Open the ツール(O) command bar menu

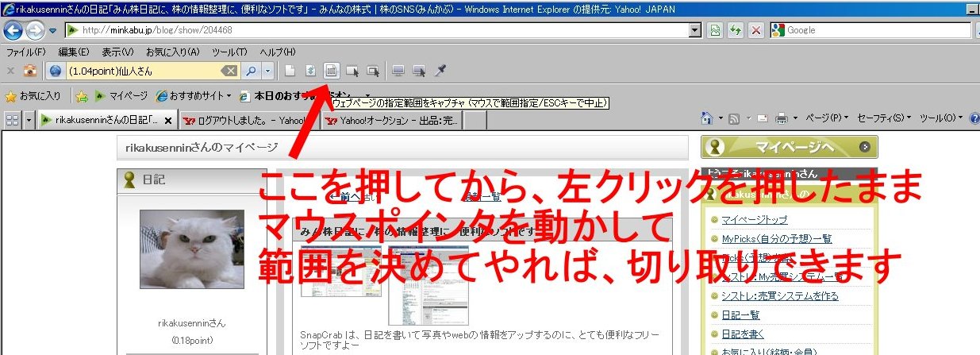940,118
